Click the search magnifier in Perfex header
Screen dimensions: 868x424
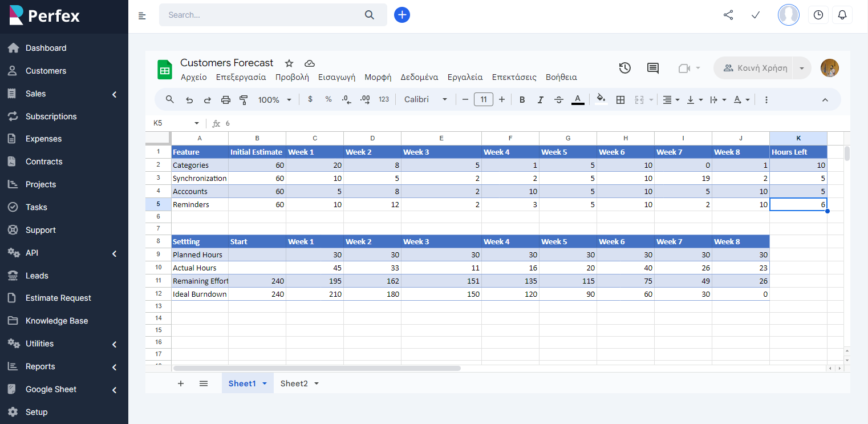[x=370, y=15]
